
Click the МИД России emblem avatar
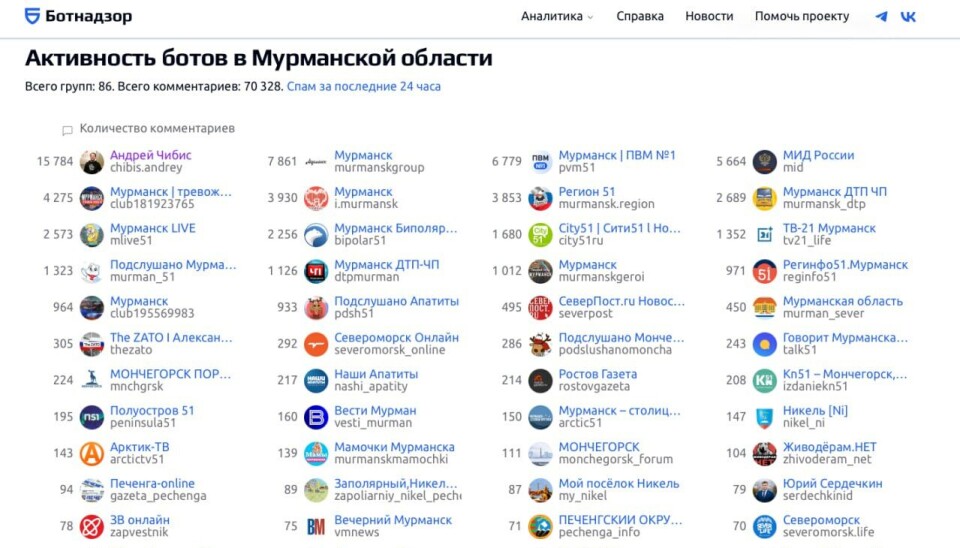pos(765,162)
